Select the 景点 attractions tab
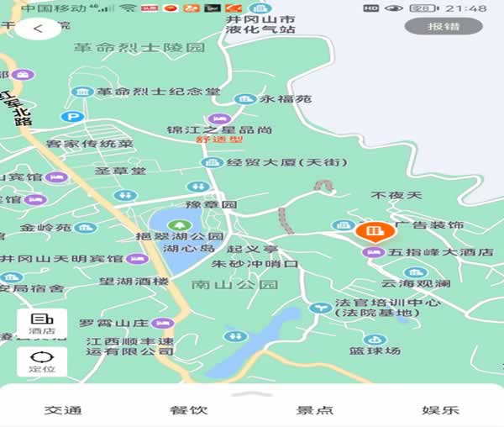Viewport: 504px width, 427px height. tap(315, 410)
